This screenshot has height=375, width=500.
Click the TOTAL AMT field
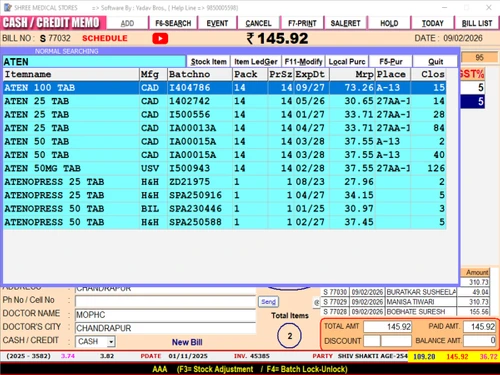click(387, 327)
